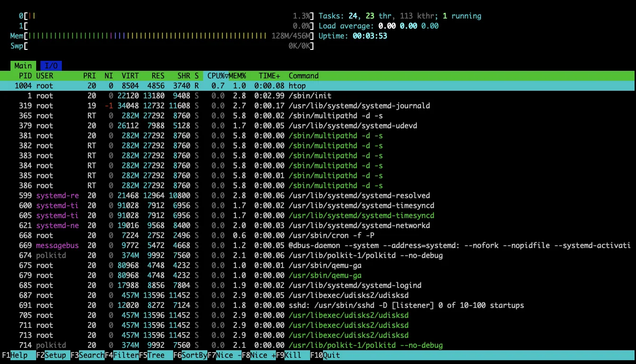Click the 128M/456M memory value
636x364 pixels.
(291, 36)
